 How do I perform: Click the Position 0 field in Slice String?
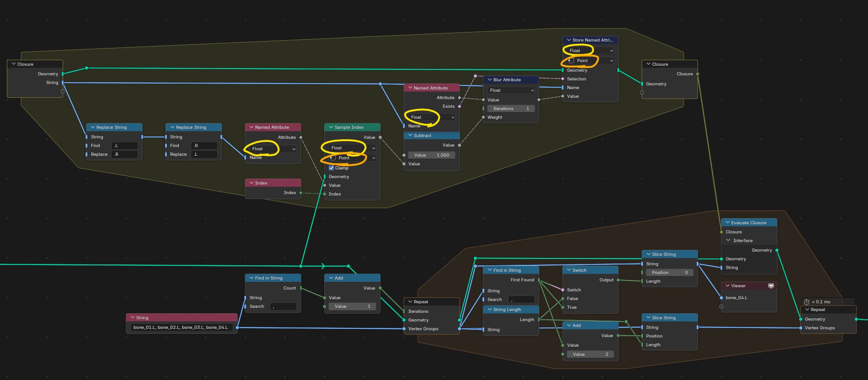(670, 273)
